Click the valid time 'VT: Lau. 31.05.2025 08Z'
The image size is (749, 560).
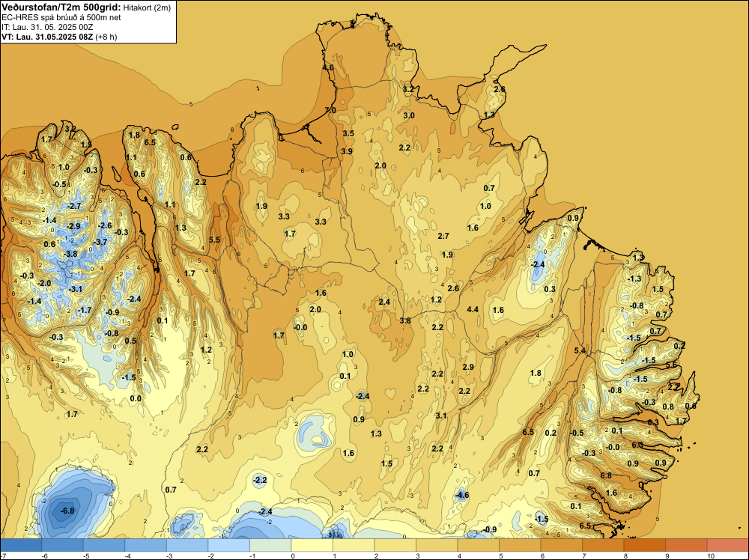tap(47, 37)
